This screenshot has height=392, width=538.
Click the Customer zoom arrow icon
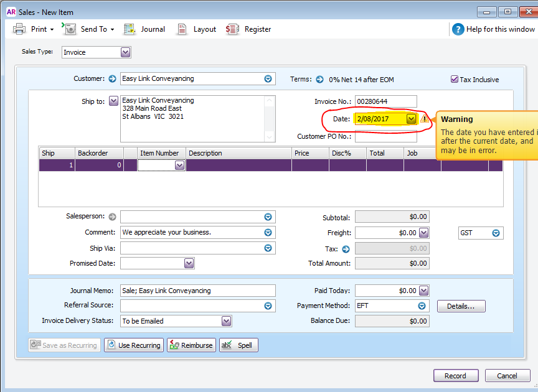112,78
